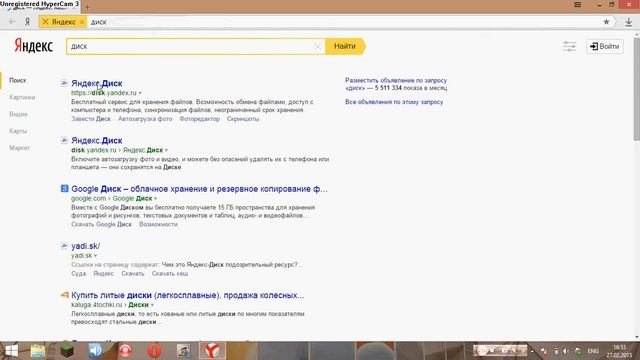This screenshot has width=640, height=360.
Task: Click the page vertical scrollbar thumb
Action: (x=637, y=90)
